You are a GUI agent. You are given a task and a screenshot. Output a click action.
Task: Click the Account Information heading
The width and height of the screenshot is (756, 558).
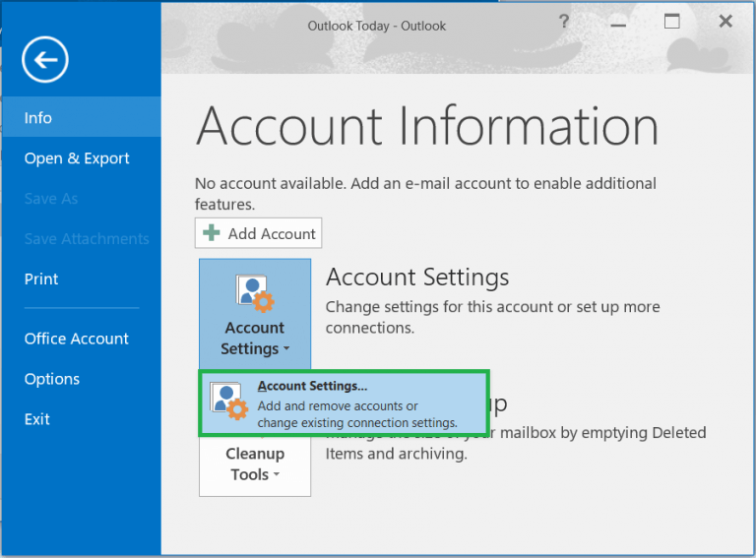pos(427,126)
